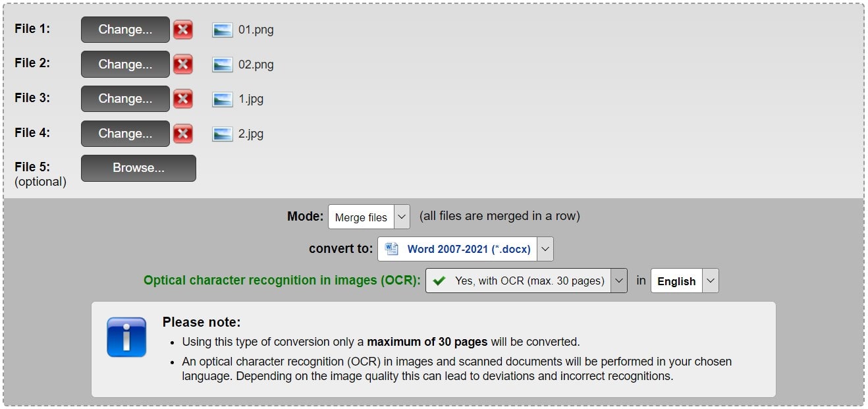This screenshot has height=409, width=868.
Task: Click the Change button for File 3
Action: [x=125, y=99]
